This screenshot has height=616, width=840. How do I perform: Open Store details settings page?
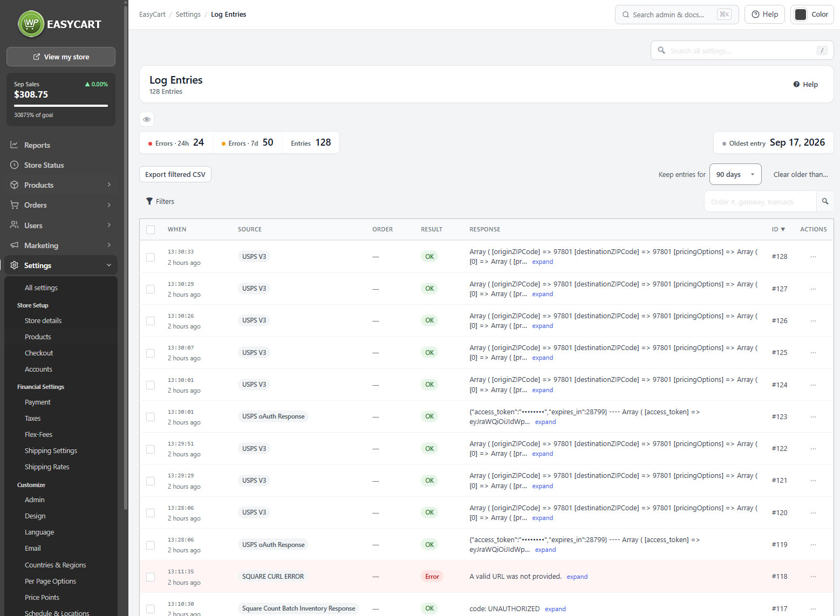tap(43, 320)
